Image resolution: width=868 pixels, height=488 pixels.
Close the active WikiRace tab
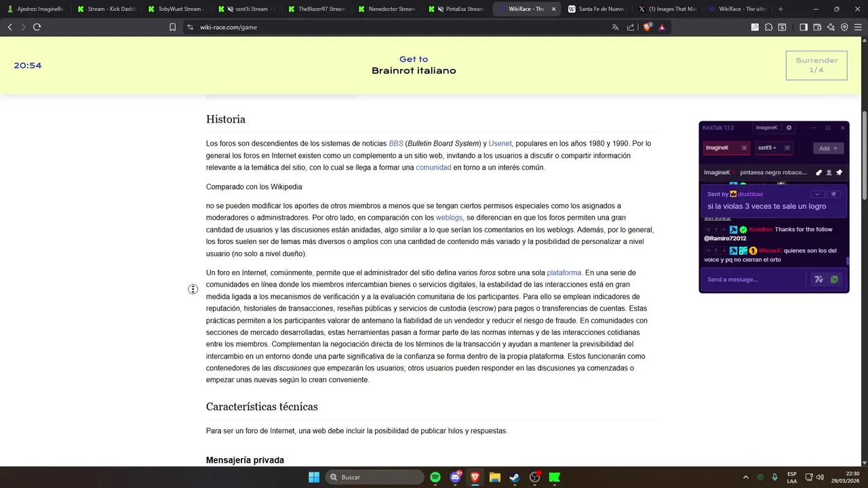point(554,9)
